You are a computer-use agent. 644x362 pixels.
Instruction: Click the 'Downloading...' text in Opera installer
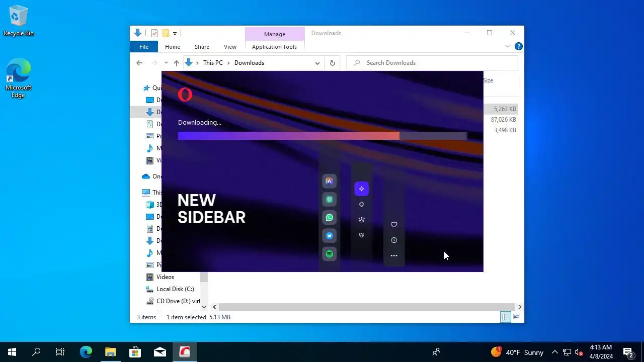200,122
